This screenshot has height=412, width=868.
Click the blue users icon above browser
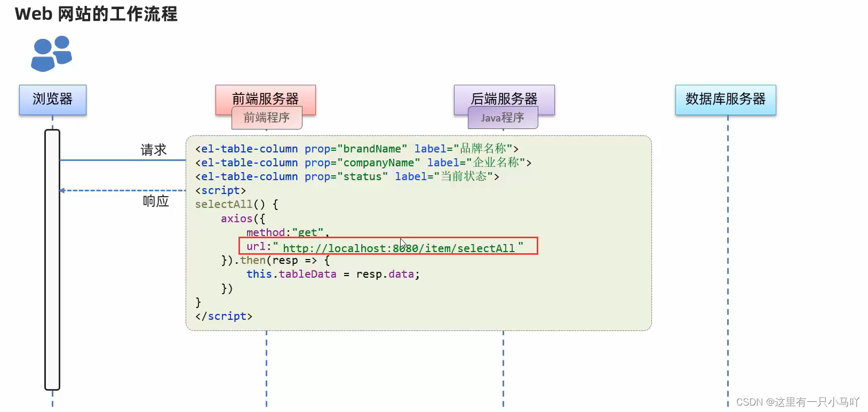[52, 53]
